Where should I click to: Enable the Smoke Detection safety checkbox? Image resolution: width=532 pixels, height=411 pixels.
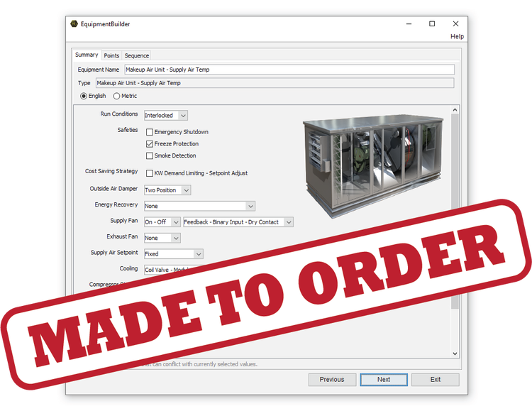tap(150, 156)
